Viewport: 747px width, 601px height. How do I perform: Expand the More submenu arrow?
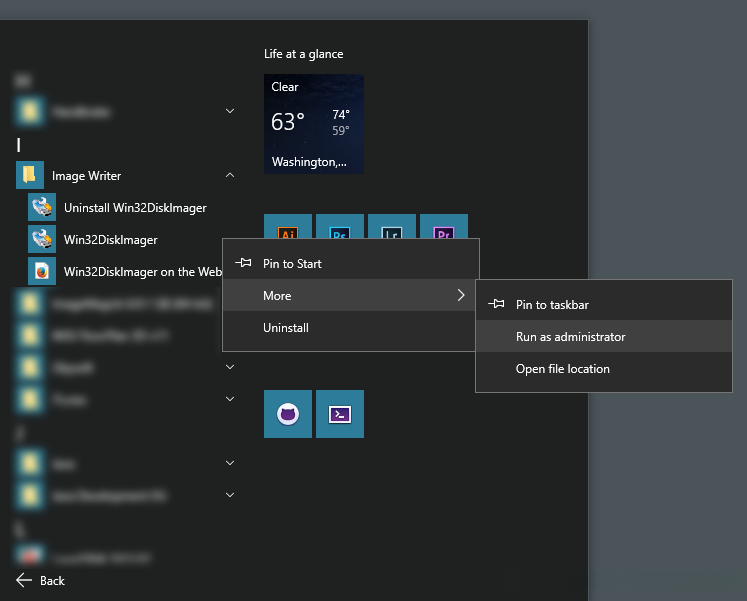(461, 296)
